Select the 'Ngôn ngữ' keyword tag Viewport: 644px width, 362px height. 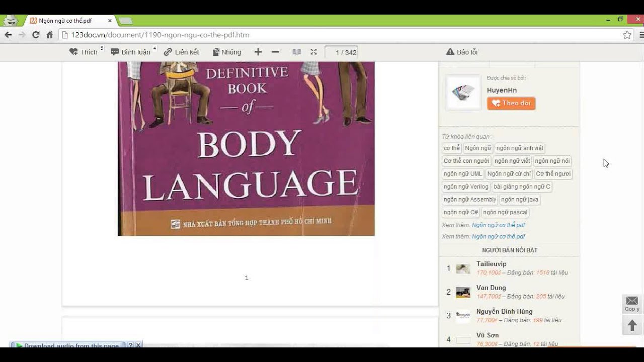[x=478, y=148]
